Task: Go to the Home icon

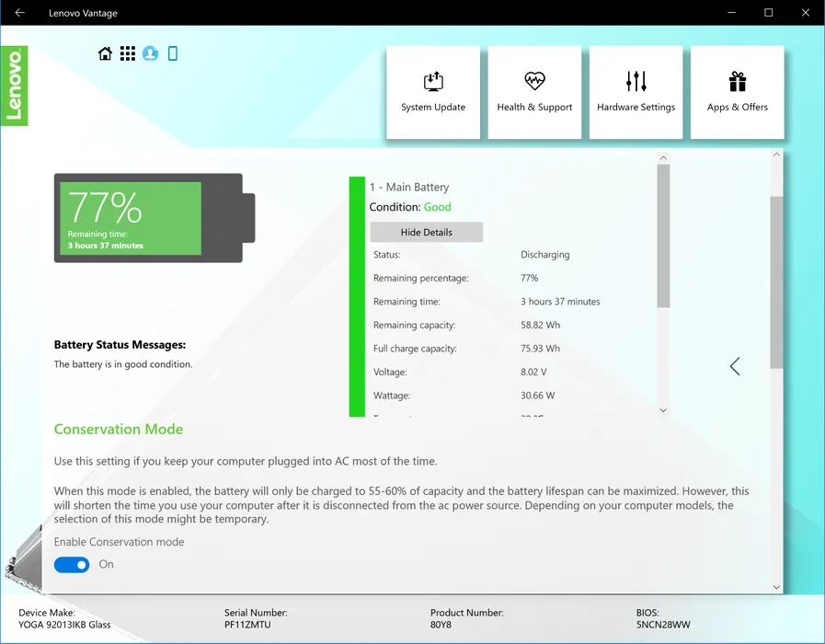Action: click(105, 53)
